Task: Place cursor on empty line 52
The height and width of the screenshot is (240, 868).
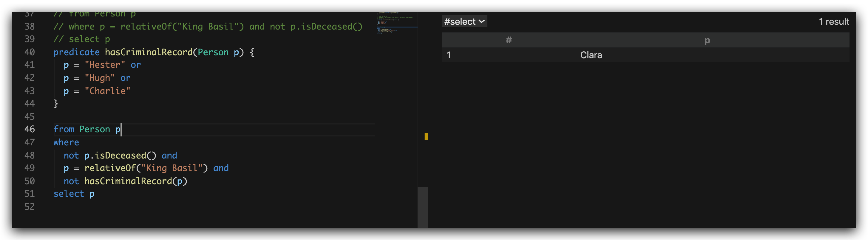Action: click(135, 207)
